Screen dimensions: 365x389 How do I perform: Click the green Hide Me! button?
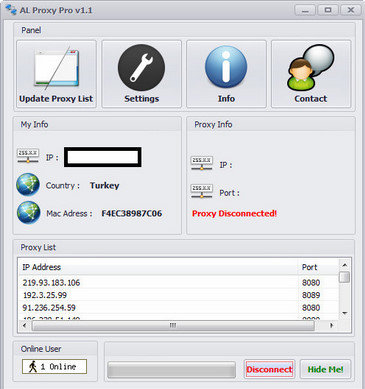(x=325, y=369)
